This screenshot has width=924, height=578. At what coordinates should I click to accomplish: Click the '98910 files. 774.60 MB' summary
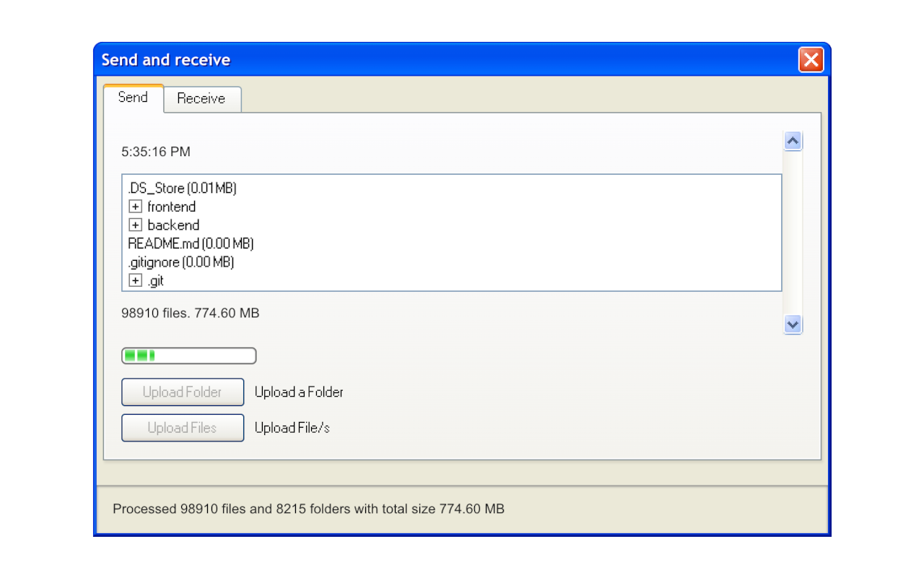click(x=191, y=313)
